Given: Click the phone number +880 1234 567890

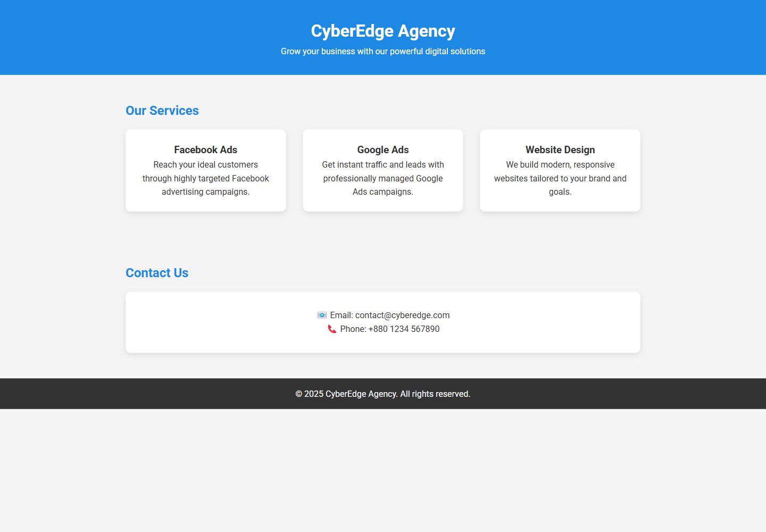Looking at the screenshot, I should (x=404, y=329).
